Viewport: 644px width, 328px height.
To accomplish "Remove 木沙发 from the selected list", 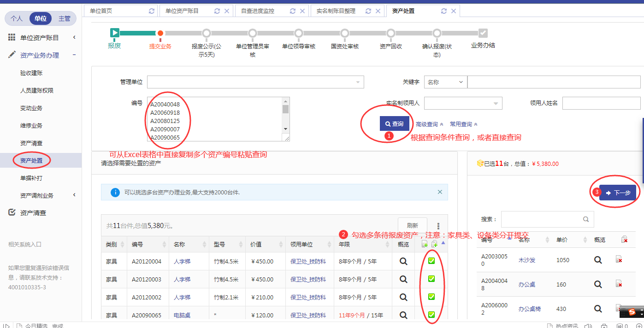I will coord(619,260).
